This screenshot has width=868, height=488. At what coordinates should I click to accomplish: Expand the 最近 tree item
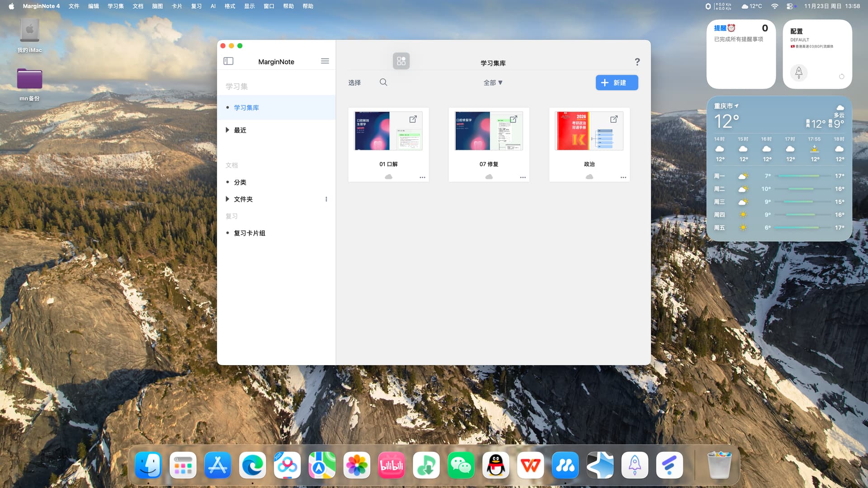(x=227, y=130)
